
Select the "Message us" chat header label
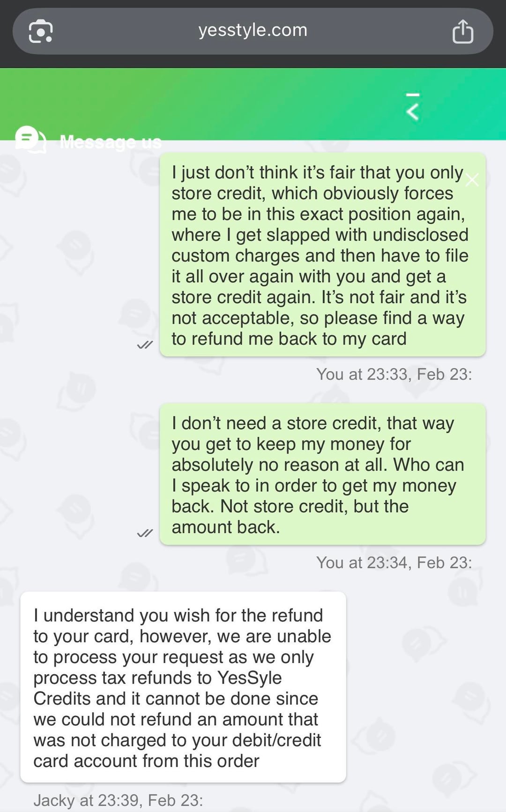[111, 142]
